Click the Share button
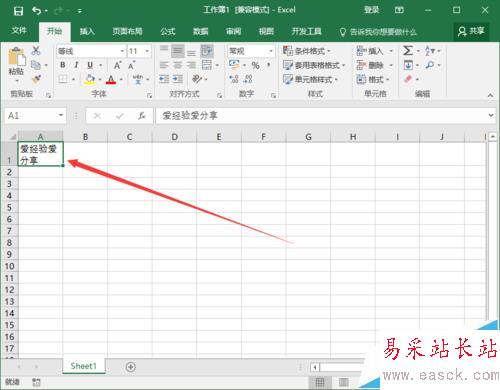 (471, 31)
